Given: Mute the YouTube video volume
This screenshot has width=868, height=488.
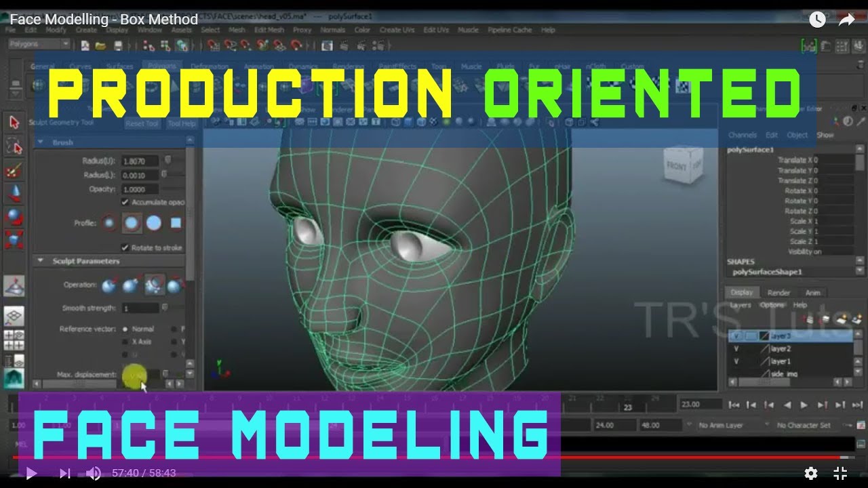Looking at the screenshot, I should pyautogui.click(x=94, y=473).
